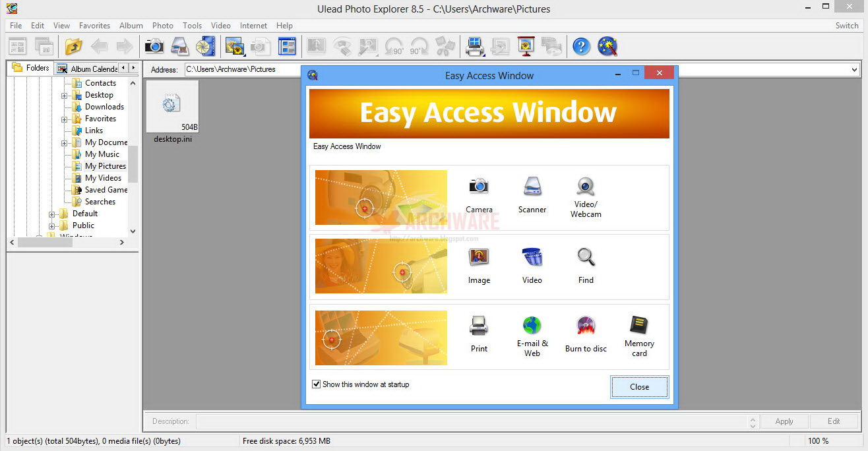This screenshot has height=451, width=868.
Task: Select the Searches folder in tree
Action: point(100,202)
